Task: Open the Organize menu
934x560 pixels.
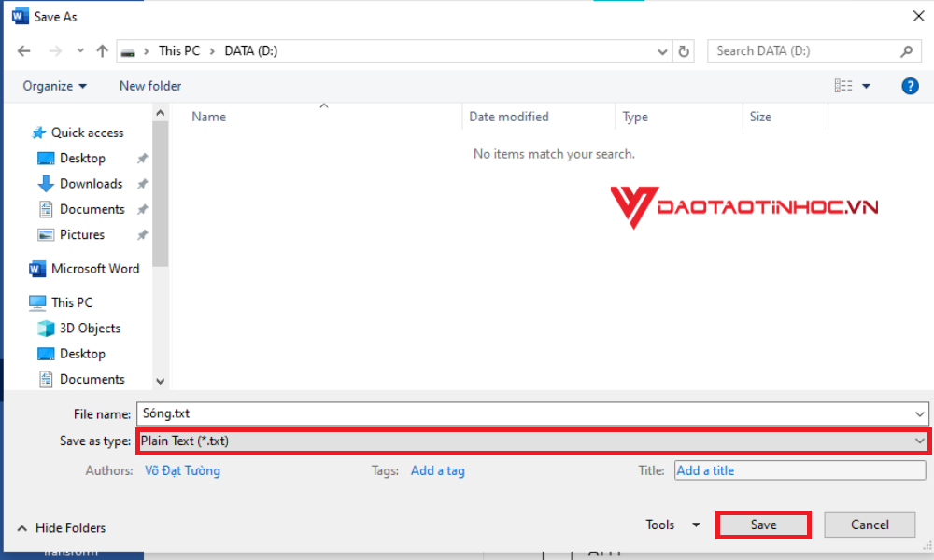Action: point(54,86)
